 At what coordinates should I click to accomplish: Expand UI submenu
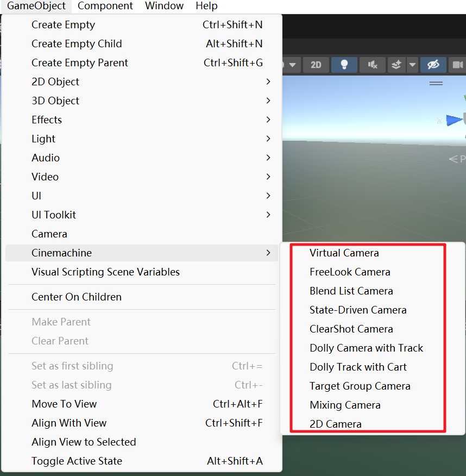coord(142,196)
